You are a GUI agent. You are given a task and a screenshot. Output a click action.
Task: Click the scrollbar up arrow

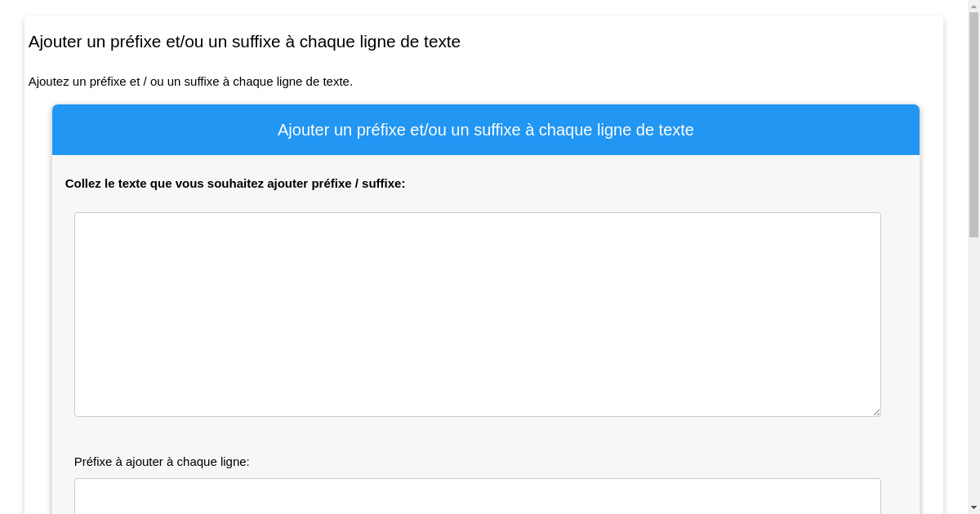tap(974, 7)
